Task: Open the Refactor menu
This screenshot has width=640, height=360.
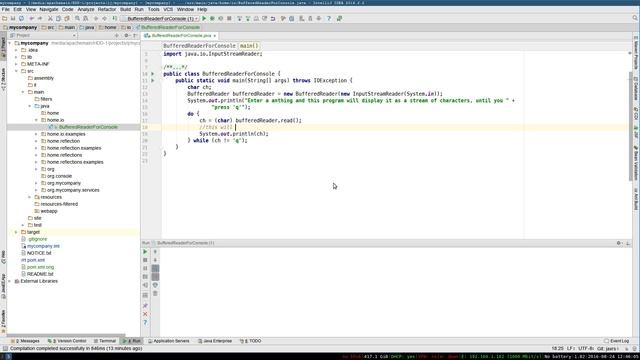Action: 107,9
